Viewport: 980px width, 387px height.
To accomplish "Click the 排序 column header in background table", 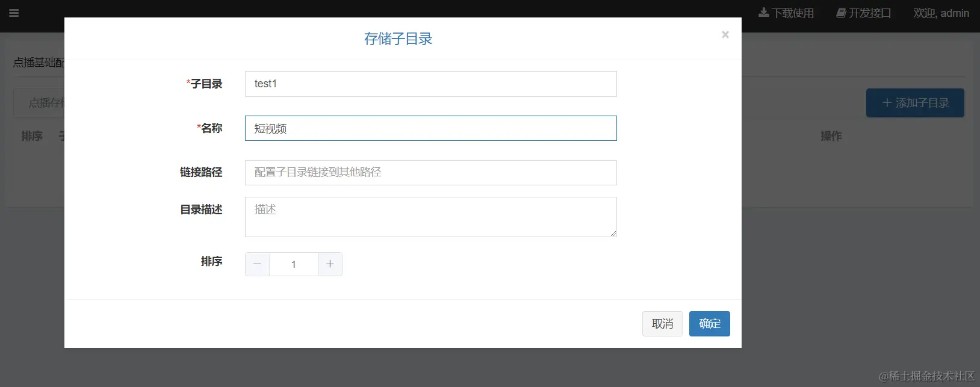I will (32, 136).
